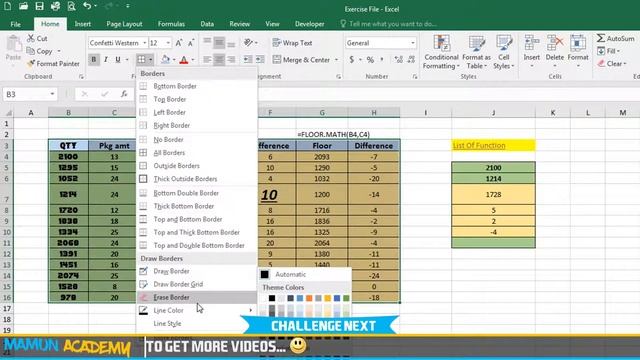This screenshot has width=640, height=360.
Task: Click the Copy icon
Action: (31, 51)
